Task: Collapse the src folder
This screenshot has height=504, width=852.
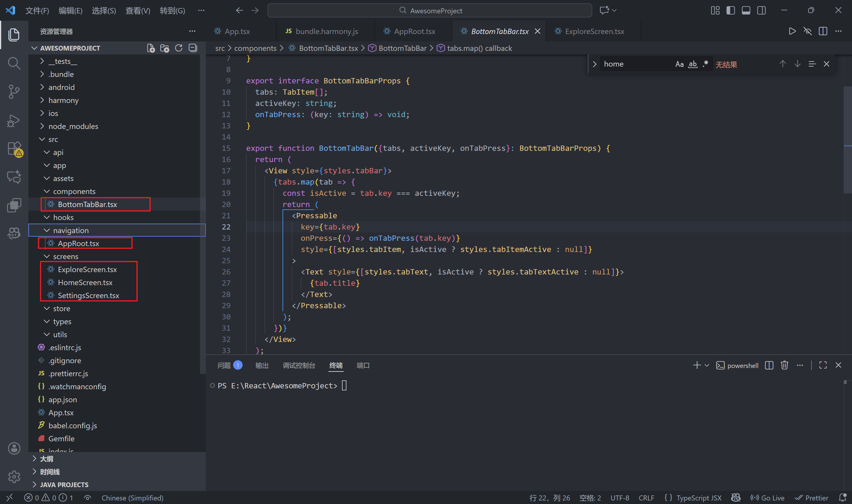Action: click(x=42, y=139)
